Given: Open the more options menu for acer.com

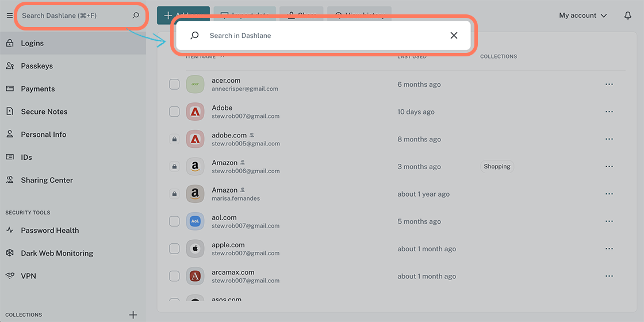Looking at the screenshot, I should tap(609, 85).
